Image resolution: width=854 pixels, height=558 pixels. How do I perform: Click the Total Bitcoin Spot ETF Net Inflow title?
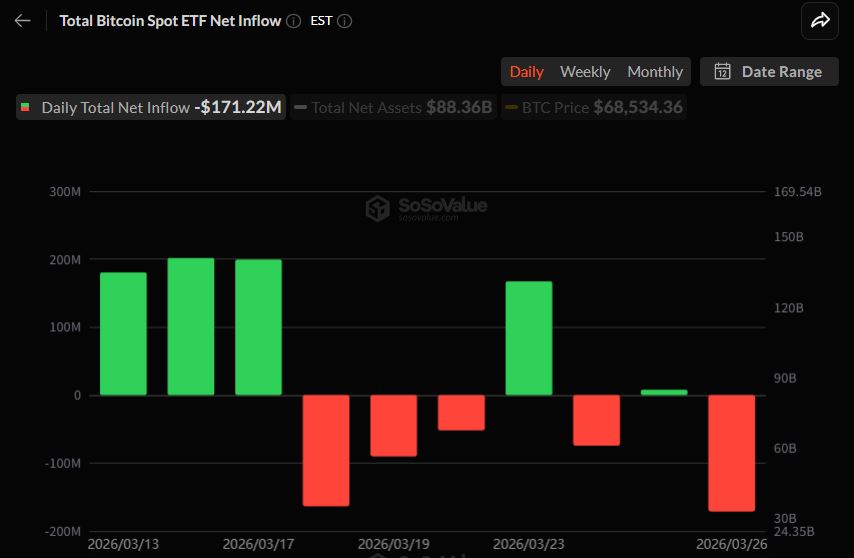pyautogui.click(x=170, y=20)
